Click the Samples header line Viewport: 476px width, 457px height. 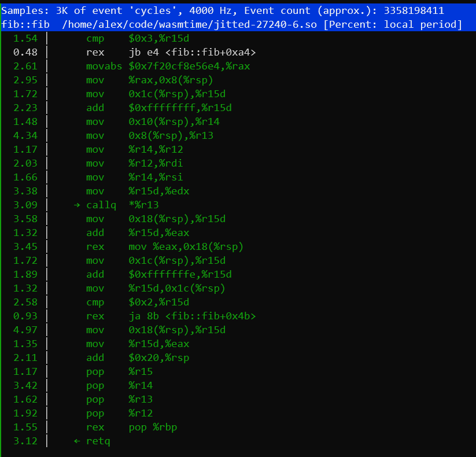231,10
